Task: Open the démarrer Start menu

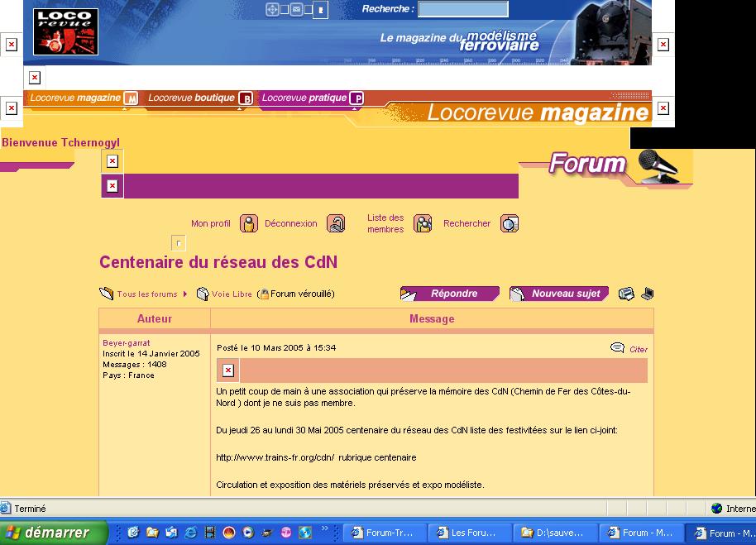Action: 53,533
